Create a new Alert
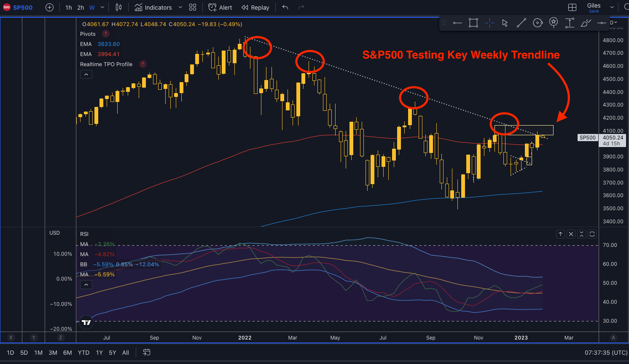The width and height of the screenshot is (629, 364). pyautogui.click(x=220, y=7)
